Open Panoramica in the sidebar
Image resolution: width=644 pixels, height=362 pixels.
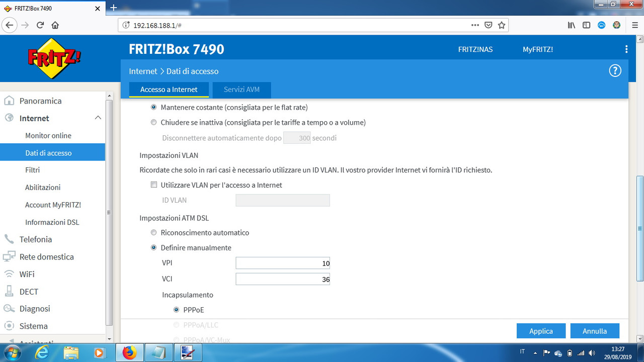tap(40, 101)
